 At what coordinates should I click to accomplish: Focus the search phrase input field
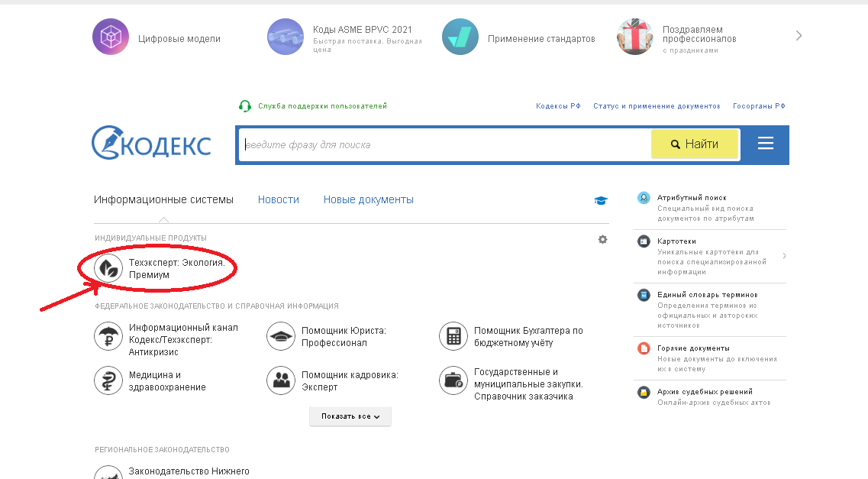446,145
